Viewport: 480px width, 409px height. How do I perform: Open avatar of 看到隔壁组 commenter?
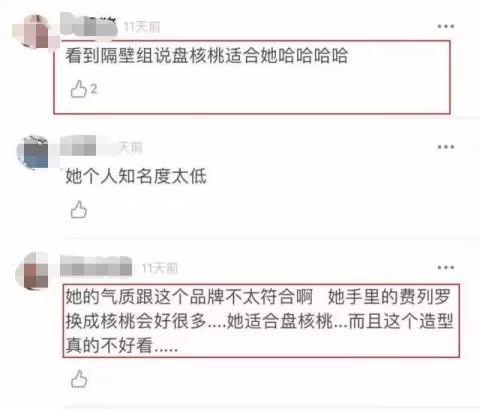tap(31, 32)
